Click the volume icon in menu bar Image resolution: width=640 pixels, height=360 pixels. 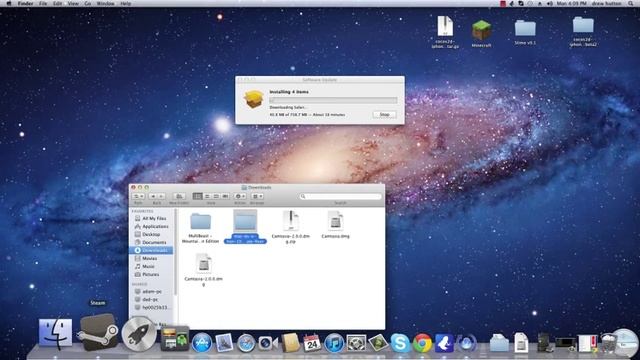[x=549, y=3]
